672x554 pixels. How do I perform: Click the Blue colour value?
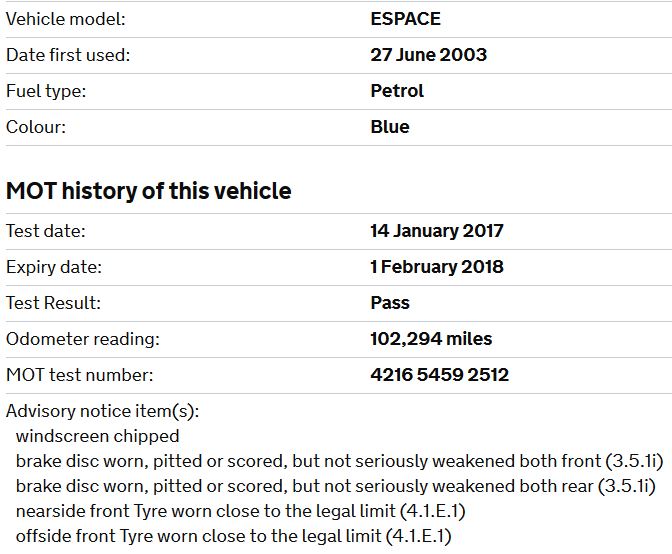(x=389, y=127)
